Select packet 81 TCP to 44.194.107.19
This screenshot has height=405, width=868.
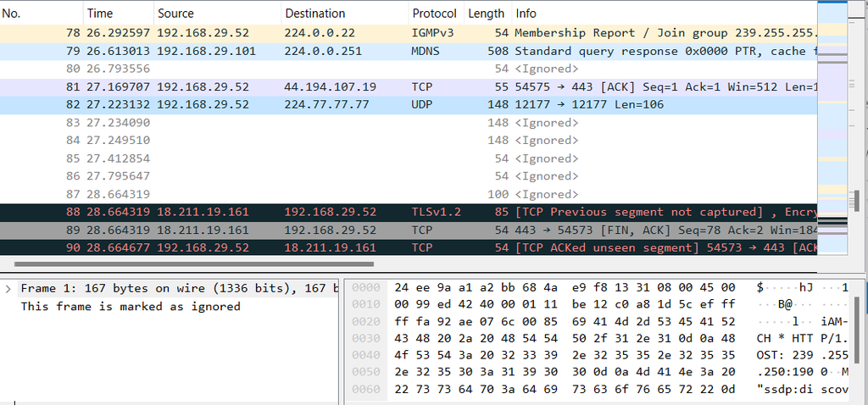[409, 87]
